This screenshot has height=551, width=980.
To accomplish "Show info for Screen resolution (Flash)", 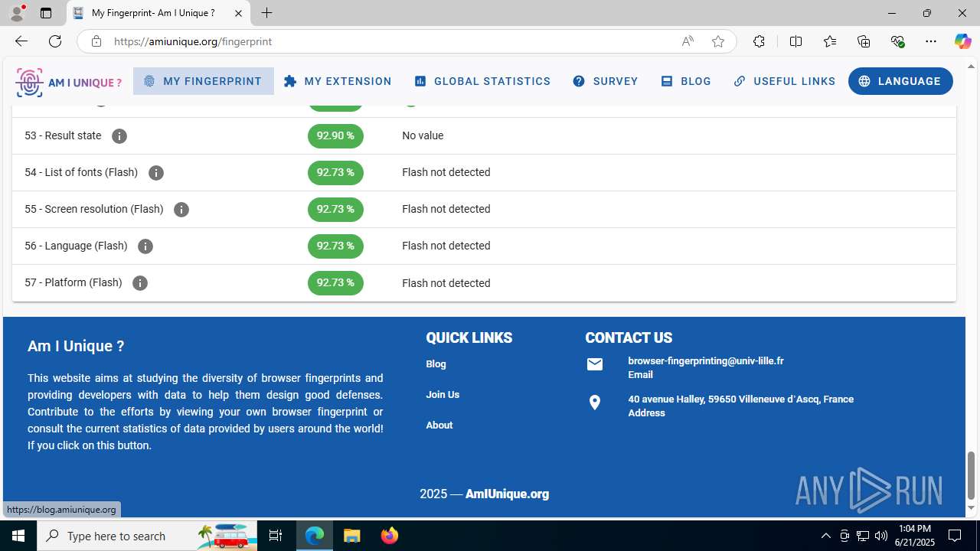I will pos(181,210).
